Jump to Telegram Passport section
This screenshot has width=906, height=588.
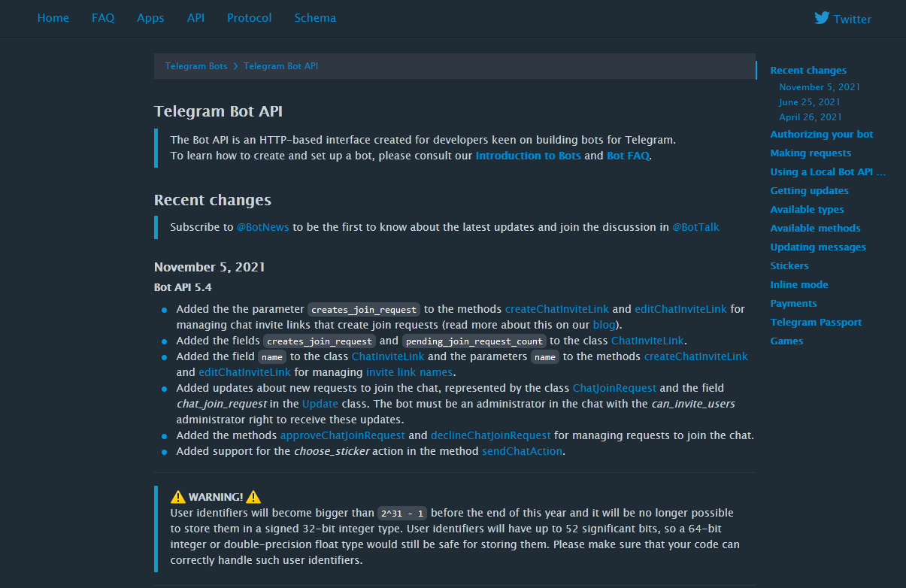click(816, 322)
